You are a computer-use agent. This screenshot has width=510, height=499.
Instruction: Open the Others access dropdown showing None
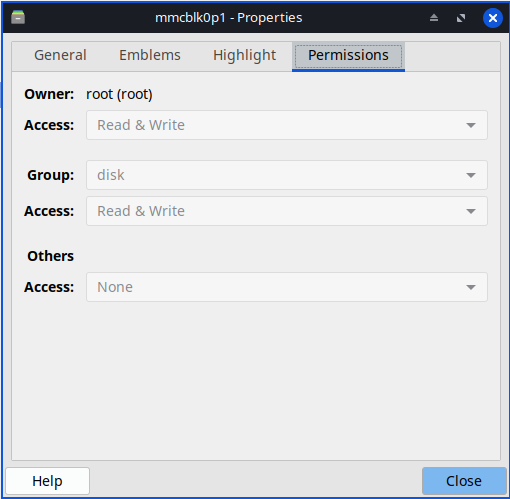point(287,287)
